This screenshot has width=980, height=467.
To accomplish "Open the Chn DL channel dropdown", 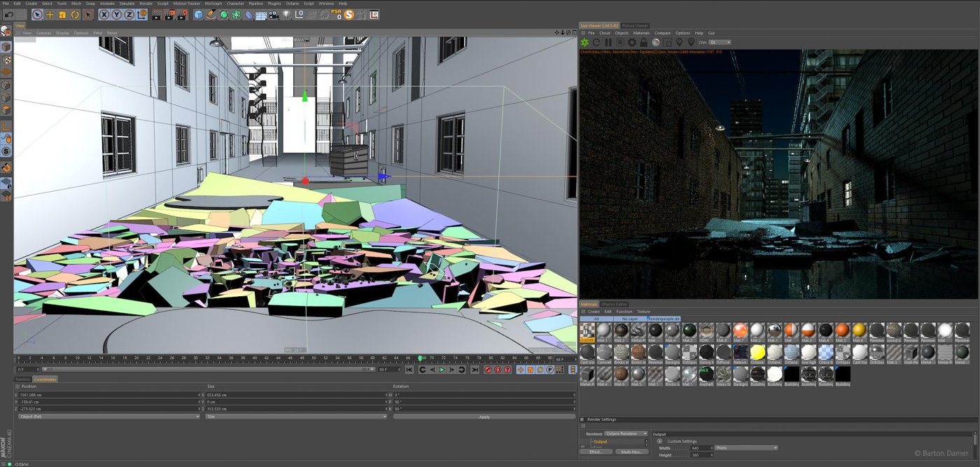I will point(719,43).
